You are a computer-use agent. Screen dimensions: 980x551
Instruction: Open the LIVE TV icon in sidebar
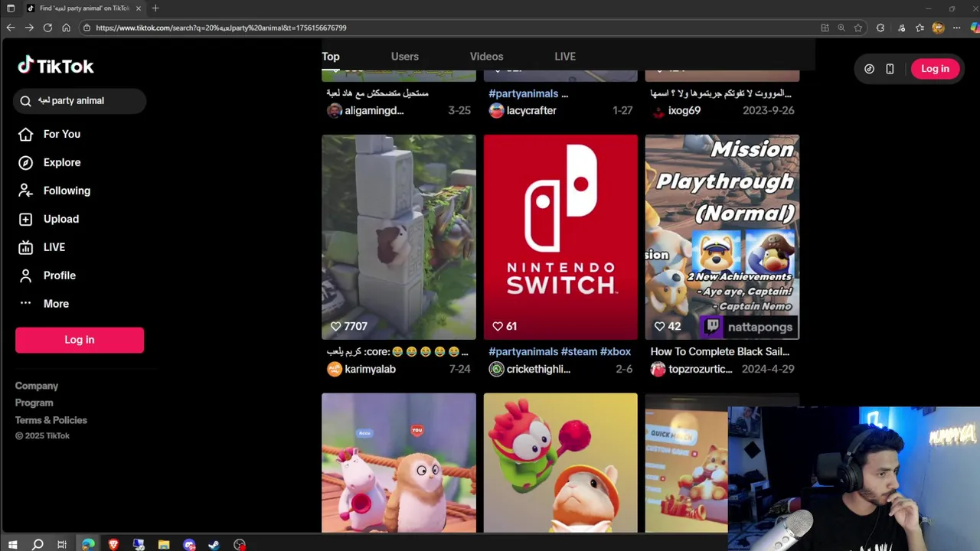click(x=25, y=247)
